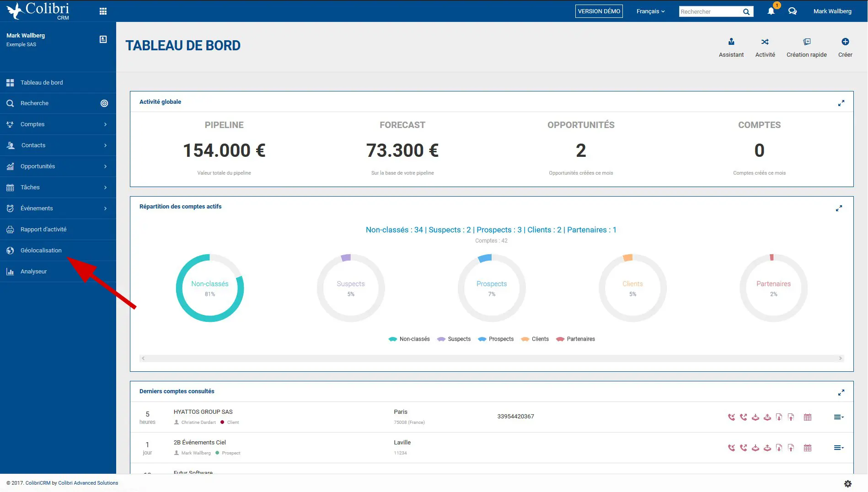Click the Colibri CRM logo
Image resolution: width=868 pixels, height=492 pixels.
[x=38, y=11]
